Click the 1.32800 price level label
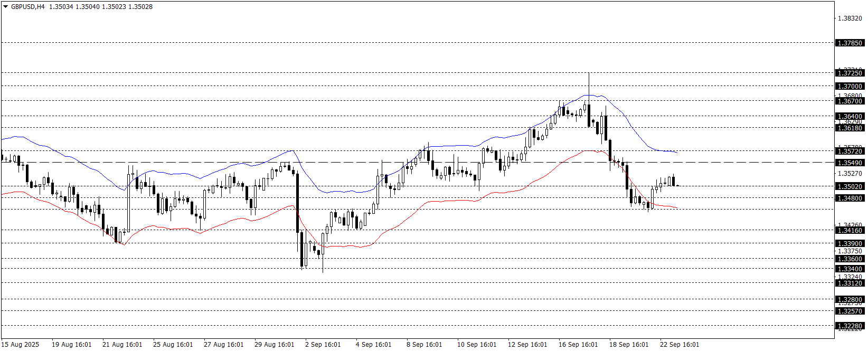This screenshot has height=351, width=868. [x=850, y=299]
